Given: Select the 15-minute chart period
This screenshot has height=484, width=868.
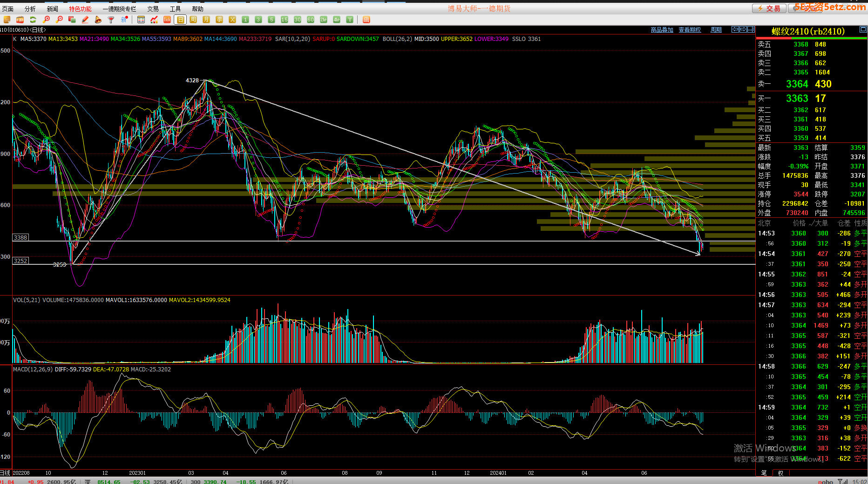Looking at the screenshot, I should (285, 20).
